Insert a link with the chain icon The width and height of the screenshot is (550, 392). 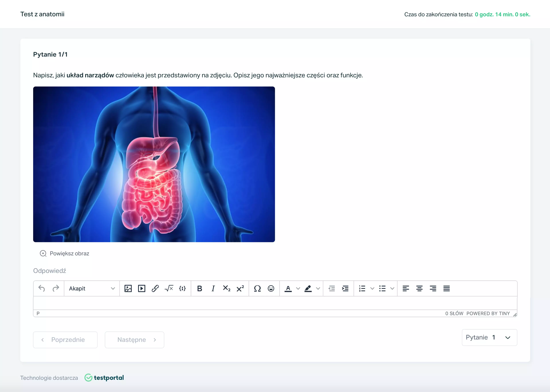coord(155,288)
